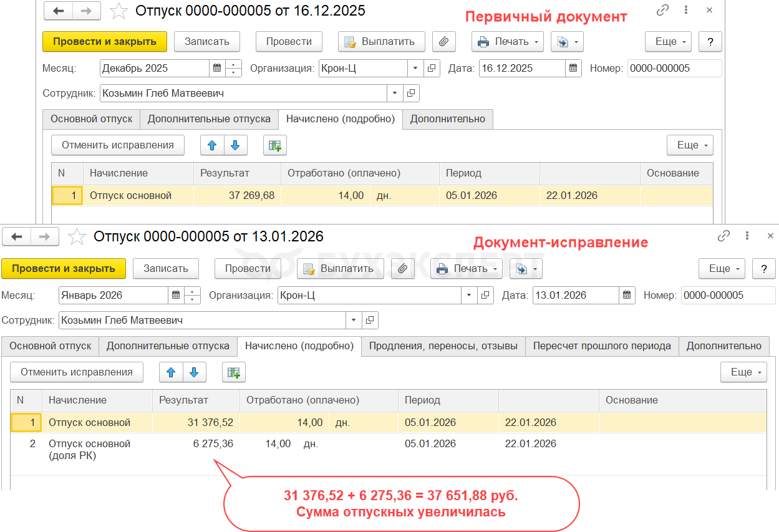Click the open-form icon next to Декабрь-document organization Крон-Ц
The height and width of the screenshot is (532, 779).
432,69
